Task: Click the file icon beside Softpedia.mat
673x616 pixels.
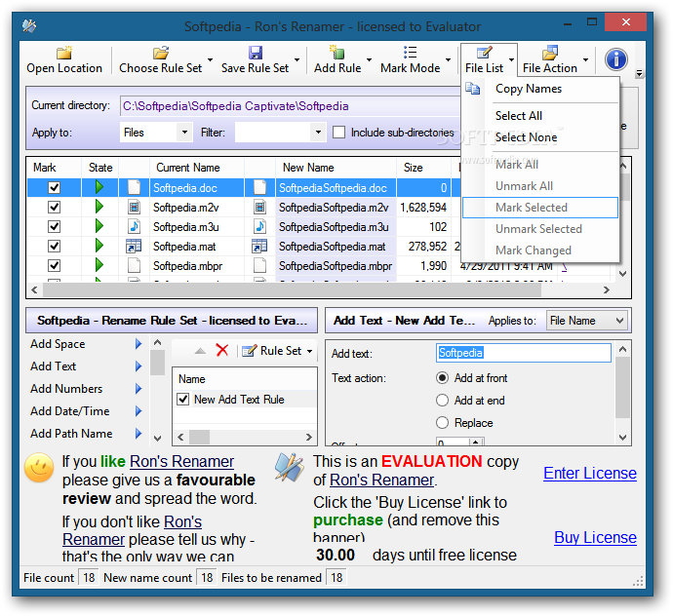Action: (134, 246)
